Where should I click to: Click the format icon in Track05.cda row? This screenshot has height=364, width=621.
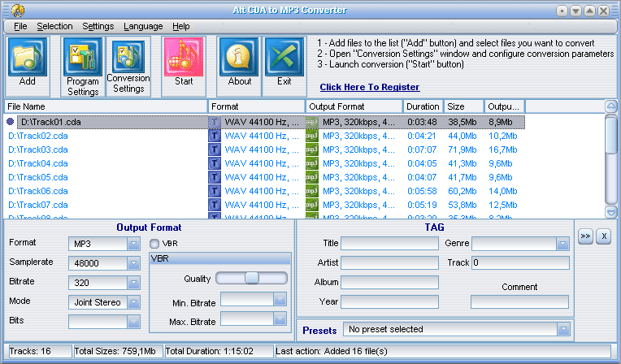[x=215, y=177]
